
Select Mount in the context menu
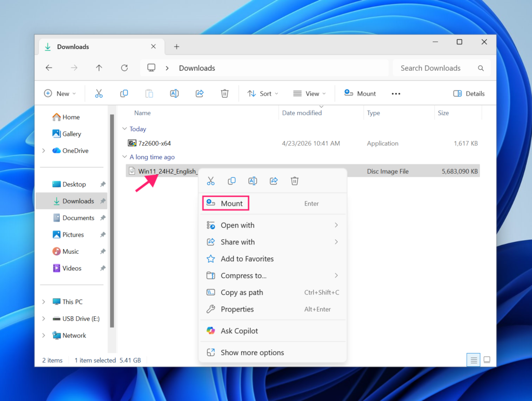(x=273, y=203)
